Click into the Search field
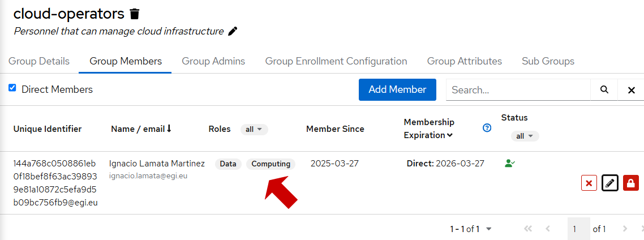Viewport: 644px width, 240px height. coord(518,90)
